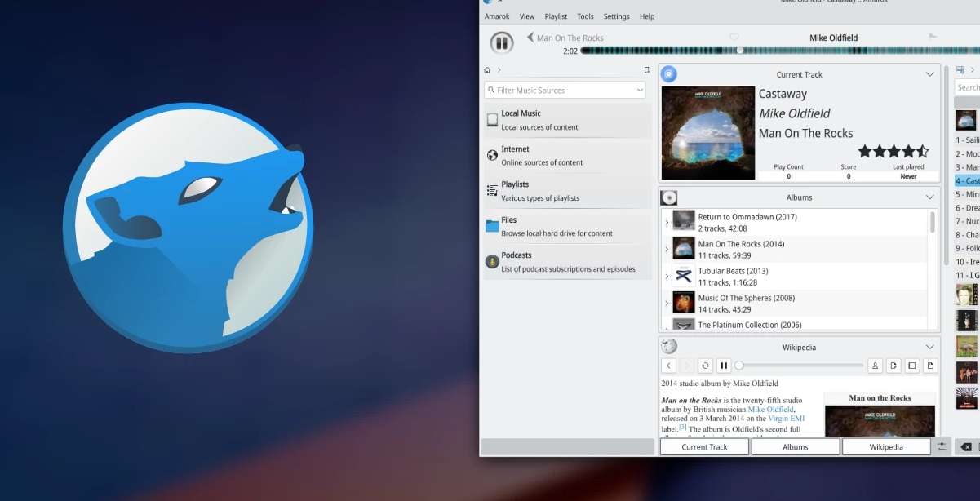Select playlist track number 10
This screenshot has height=501, width=980.
coord(968,262)
